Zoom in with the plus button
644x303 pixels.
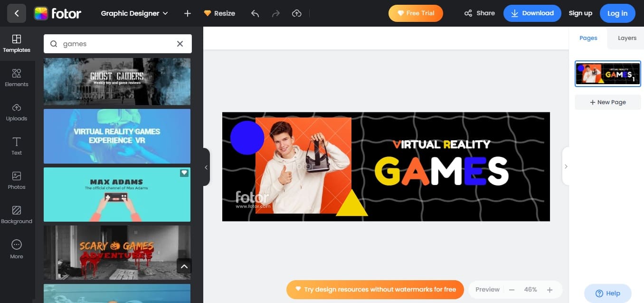click(549, 290)
